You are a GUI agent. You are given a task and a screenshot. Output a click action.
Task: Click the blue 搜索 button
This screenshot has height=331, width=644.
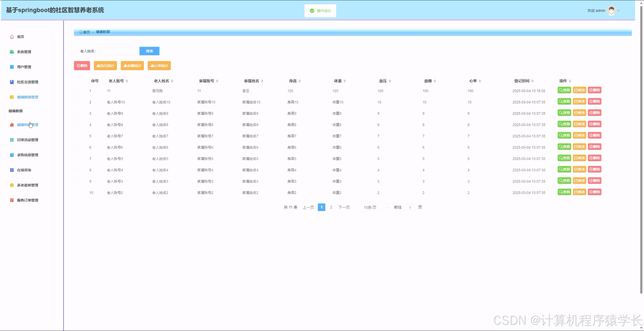click(x=149, y=51)
